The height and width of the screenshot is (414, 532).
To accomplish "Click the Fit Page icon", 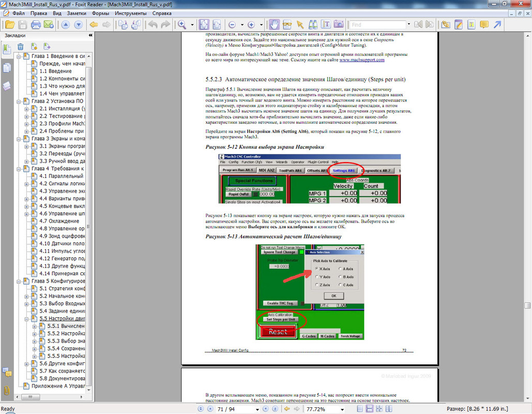I will 204,25.
